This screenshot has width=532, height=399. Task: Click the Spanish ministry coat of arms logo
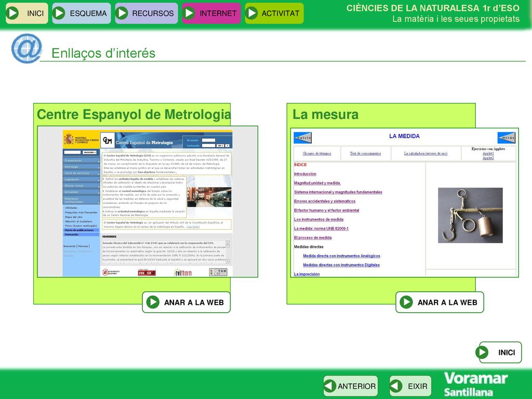(x=69, y=139)
